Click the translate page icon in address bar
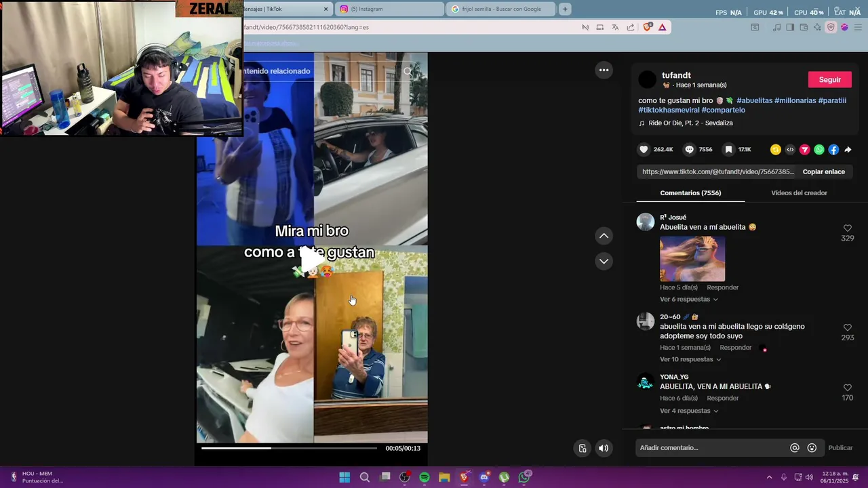The image size is (868, 488). coord(615,27)
